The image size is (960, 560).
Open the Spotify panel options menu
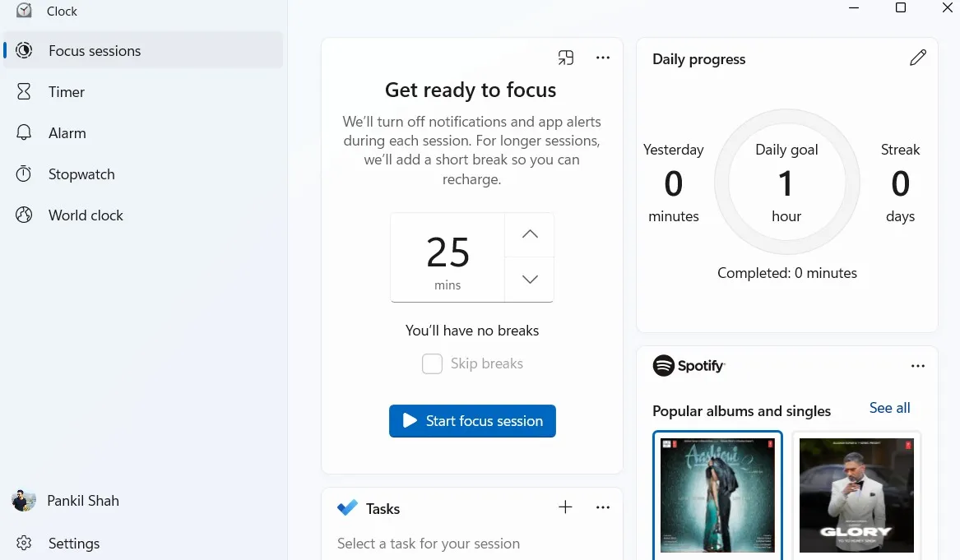[x=918, y=365]
